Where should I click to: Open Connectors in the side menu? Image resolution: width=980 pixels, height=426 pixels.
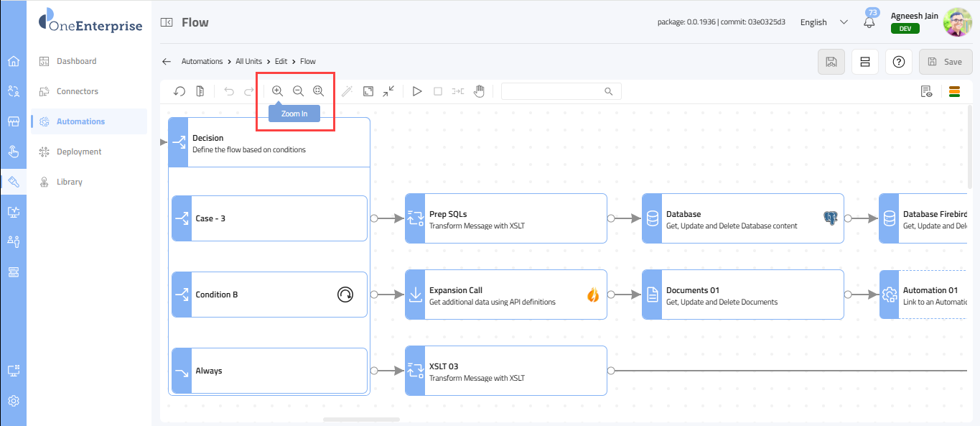click(x=78, y=91)
